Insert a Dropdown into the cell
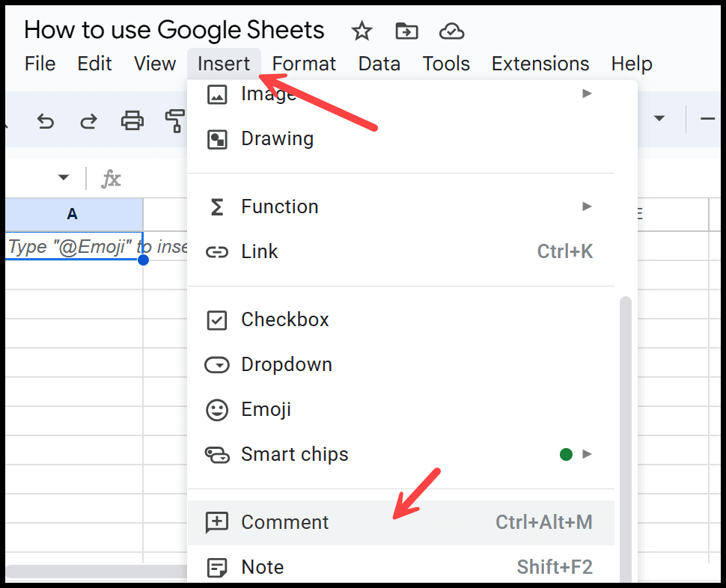726x588 pixels. [x=401, y=364]
